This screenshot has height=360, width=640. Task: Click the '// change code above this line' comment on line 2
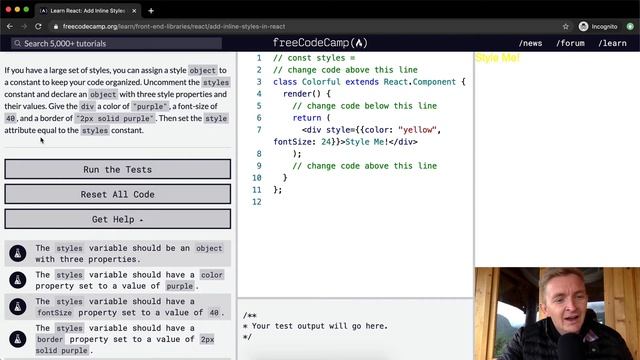[x=345, y=70]
